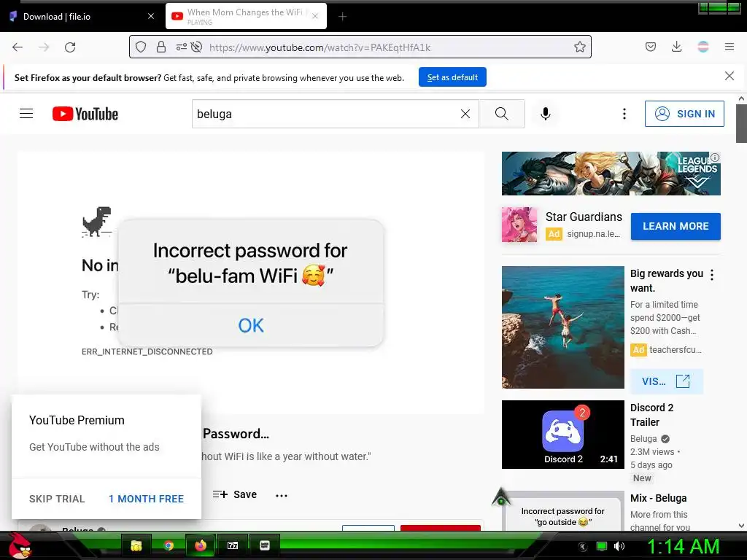This screenshot has height=560, width=747.
Task: Click the YouTube logo
Action: click(x=85, y=114)
